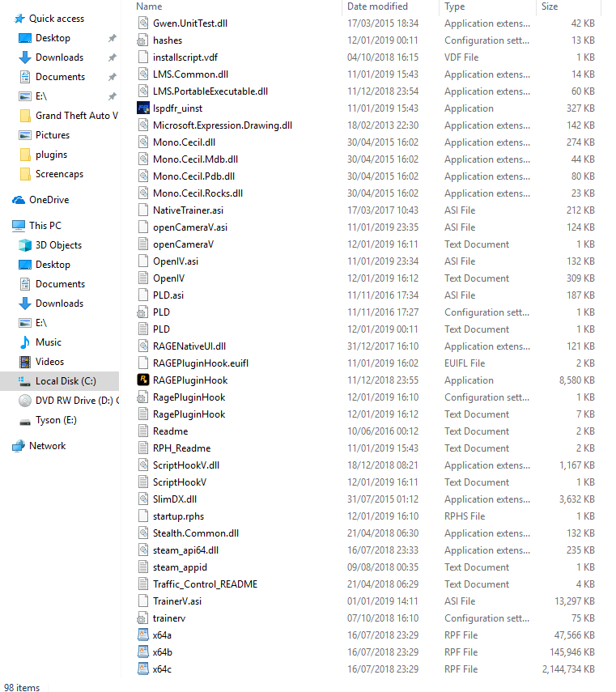The image size is (616, 692).
Task: Click the Local Disk (C:) drive icon
Action: (x=25, y=381)
